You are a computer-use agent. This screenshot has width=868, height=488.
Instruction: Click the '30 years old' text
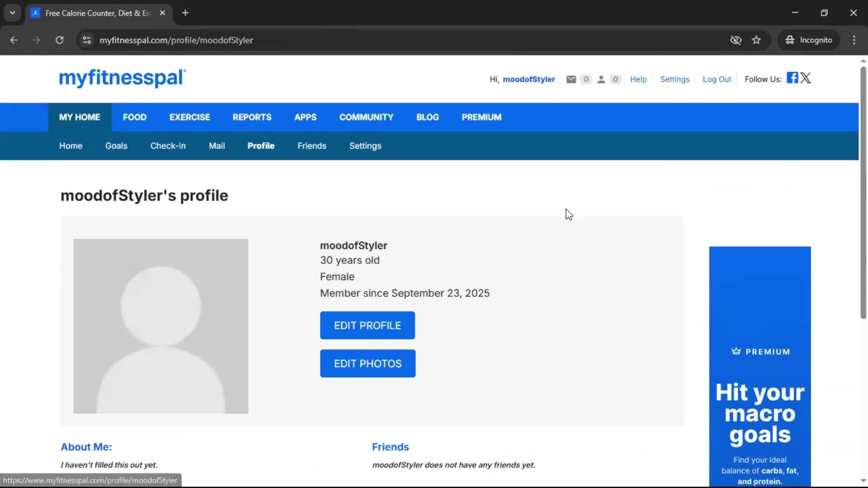pos(349,260)
